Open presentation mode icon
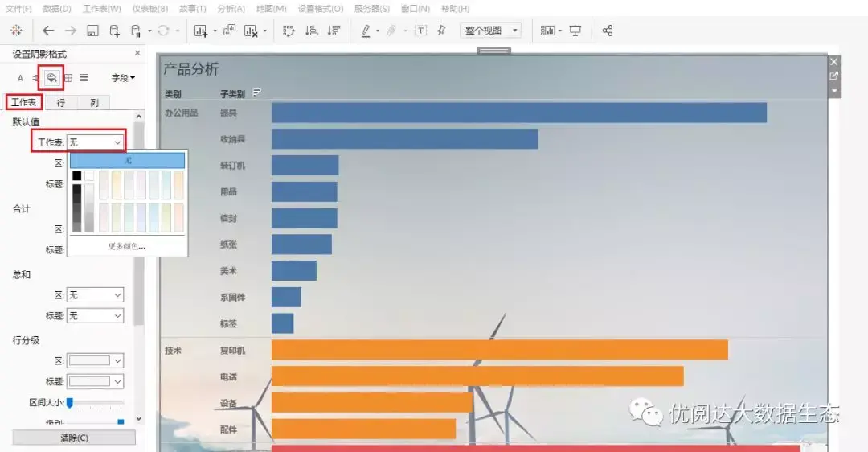 click(575, 31)
